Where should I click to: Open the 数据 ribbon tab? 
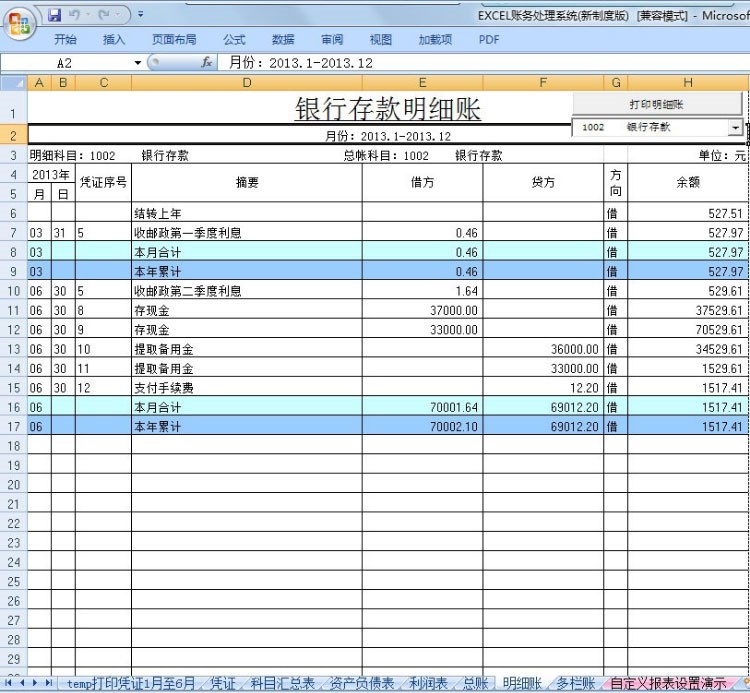pos(283,40)
